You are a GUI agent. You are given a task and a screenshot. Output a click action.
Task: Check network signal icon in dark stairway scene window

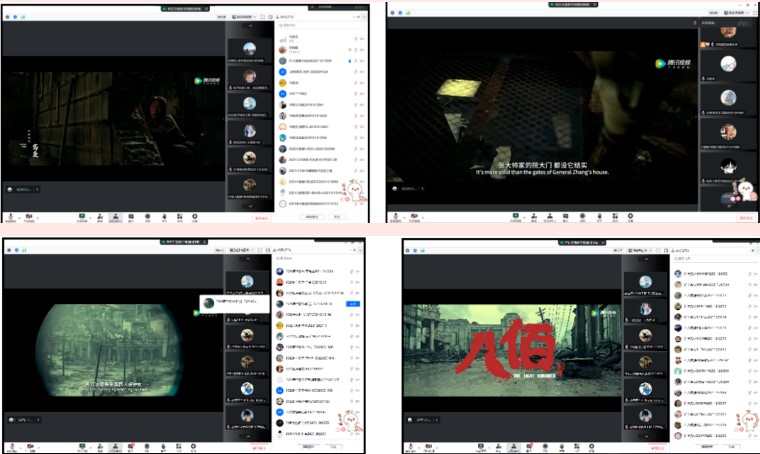(22, 17)
